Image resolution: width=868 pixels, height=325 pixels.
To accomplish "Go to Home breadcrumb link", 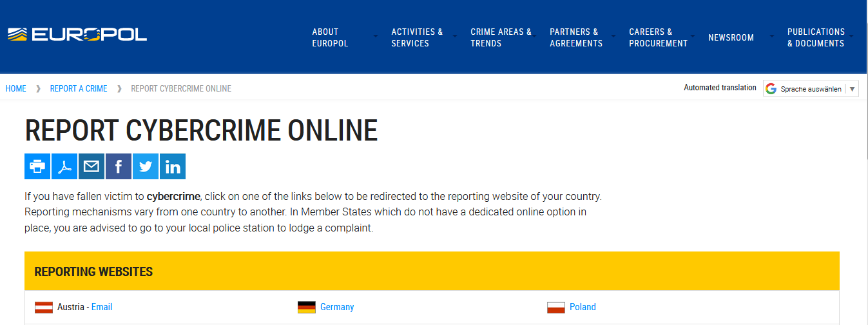I will (16, 88).
